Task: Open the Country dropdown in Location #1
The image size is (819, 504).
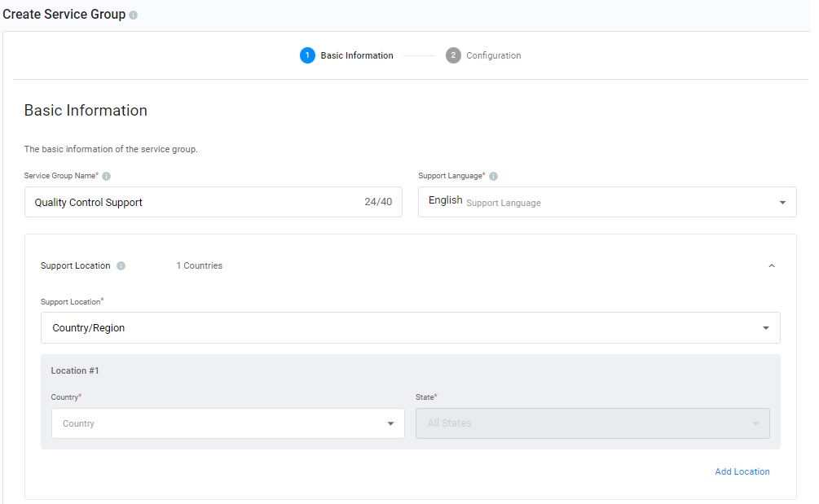Action: click(390, 423)
